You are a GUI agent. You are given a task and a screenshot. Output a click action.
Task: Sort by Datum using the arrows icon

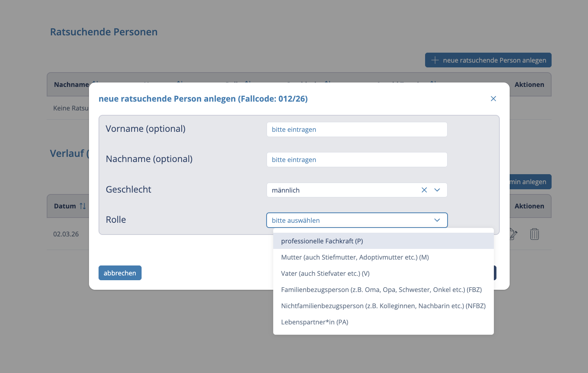(x=83, y=206)
